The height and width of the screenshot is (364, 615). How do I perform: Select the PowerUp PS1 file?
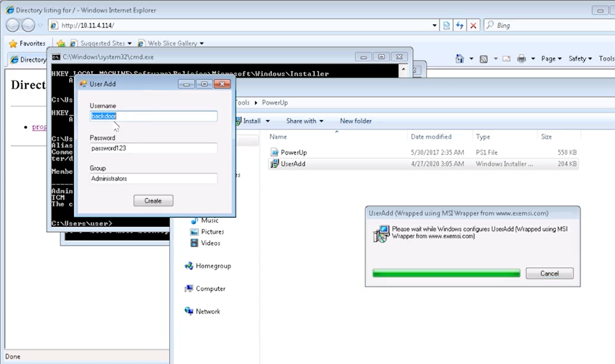click(294, 152)
